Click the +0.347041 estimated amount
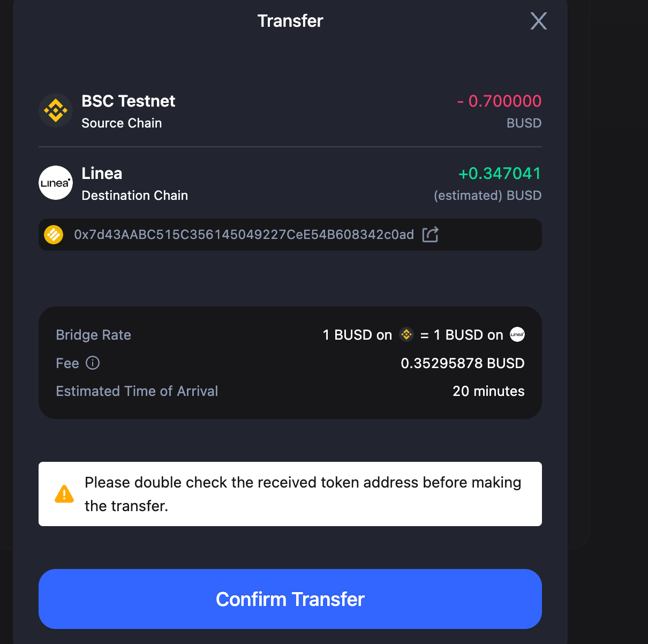648x644 pixels. [500, 173]
